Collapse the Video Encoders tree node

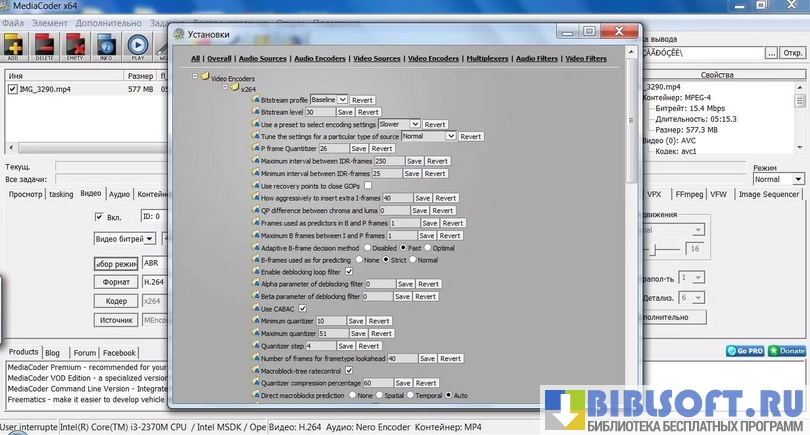click(x=195, y=76)
